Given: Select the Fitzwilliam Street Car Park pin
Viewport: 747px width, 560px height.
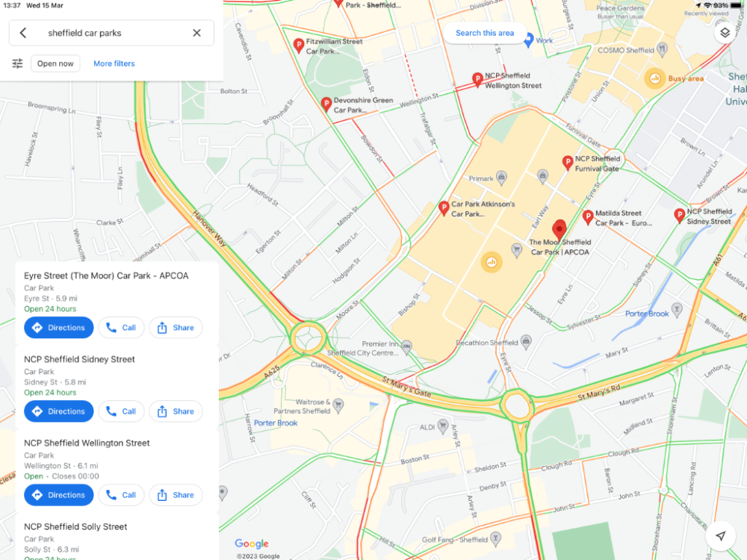Looking at the screenshot, I should point(299,46).
